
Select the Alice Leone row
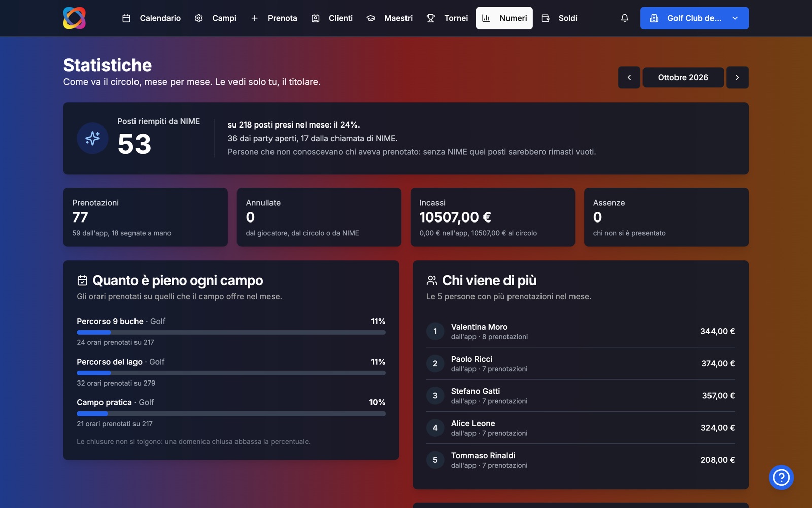click(581, 428)
